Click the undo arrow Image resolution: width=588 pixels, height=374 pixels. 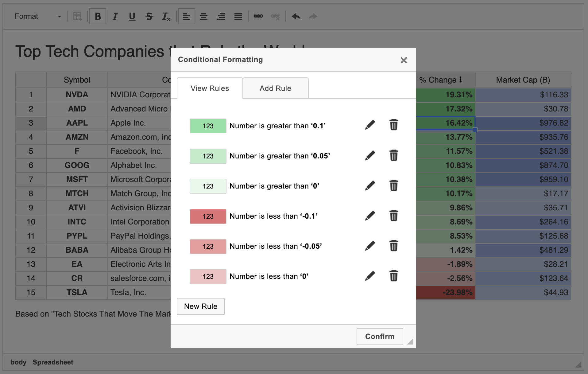296,16
